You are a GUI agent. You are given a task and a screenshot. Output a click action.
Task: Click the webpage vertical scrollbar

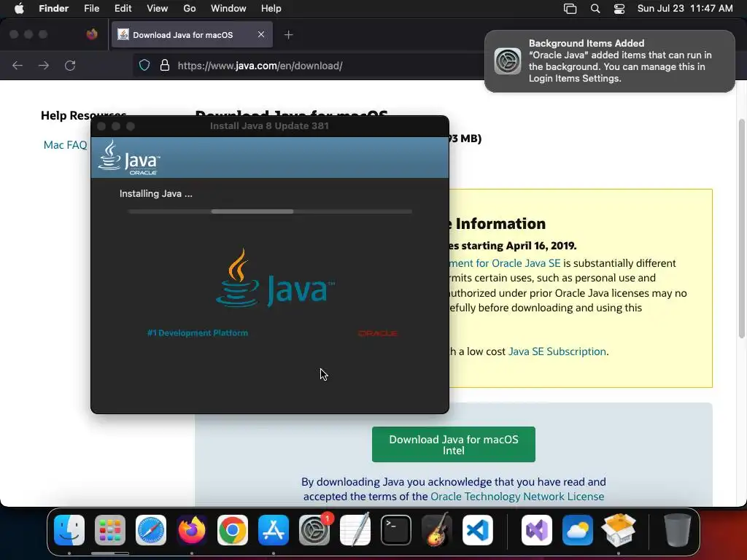click(x=741, y=228)
